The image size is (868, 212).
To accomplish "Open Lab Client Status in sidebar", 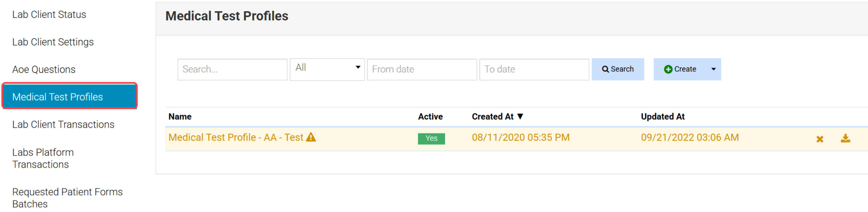I will (49, 14).
